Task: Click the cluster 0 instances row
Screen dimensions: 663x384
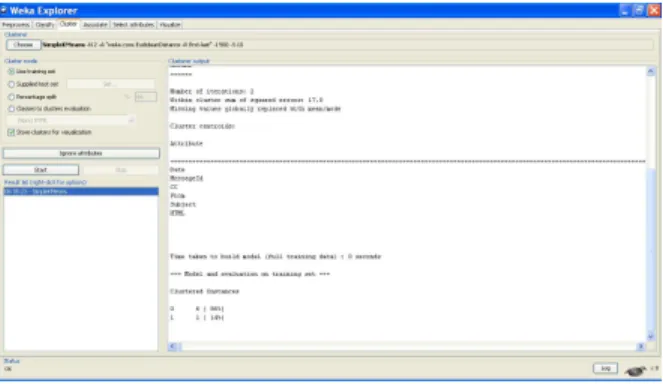Action: pos(197,309)
